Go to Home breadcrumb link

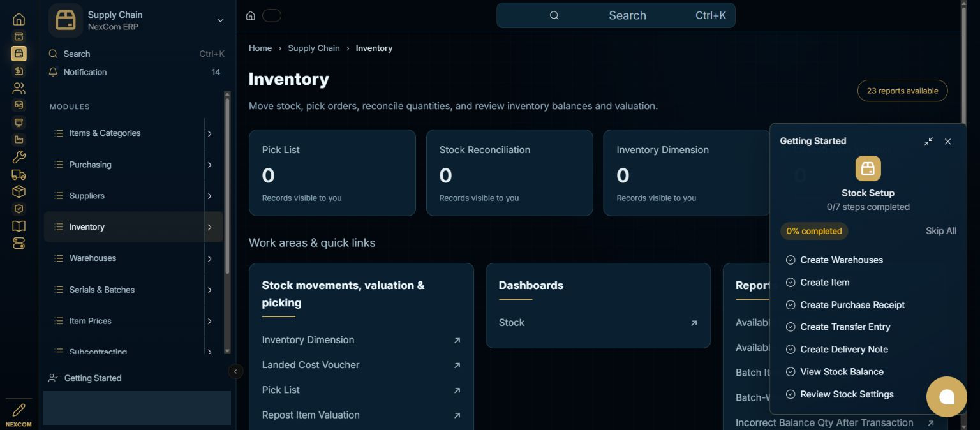(260, 48)
